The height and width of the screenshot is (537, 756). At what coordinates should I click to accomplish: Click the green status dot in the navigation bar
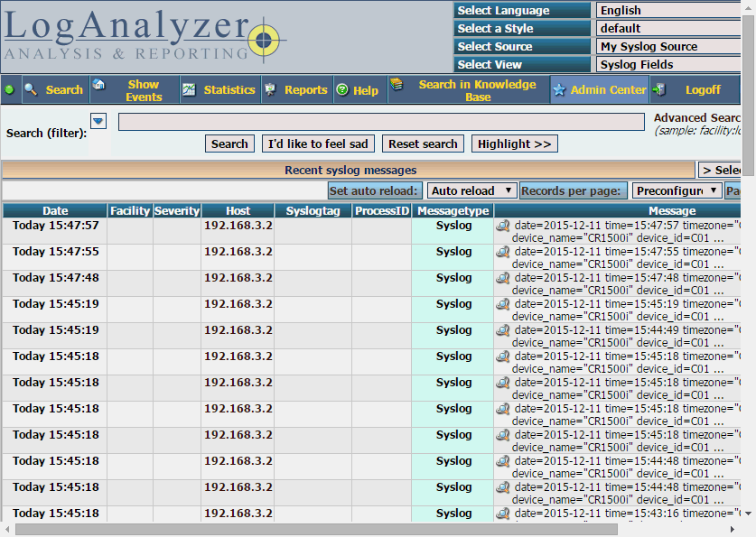(9, 89)
